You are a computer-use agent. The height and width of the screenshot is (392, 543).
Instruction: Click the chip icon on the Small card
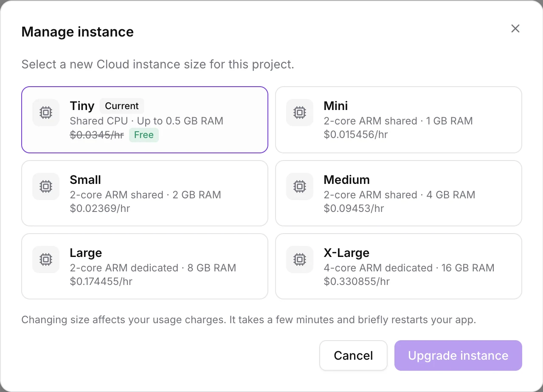click(46, 186)
